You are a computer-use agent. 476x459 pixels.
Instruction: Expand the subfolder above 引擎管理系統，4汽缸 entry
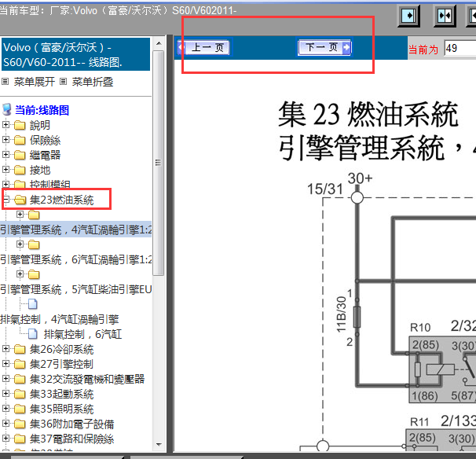click(x=20, y=214)
